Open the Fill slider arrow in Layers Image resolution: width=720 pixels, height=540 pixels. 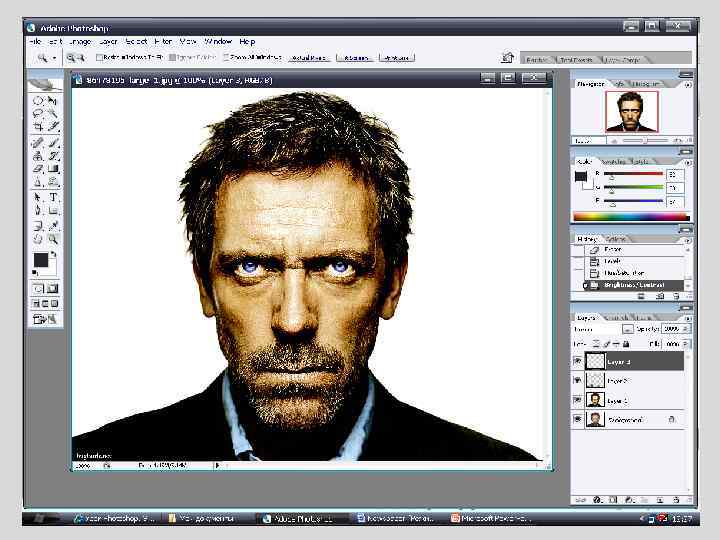click(686, 343)
